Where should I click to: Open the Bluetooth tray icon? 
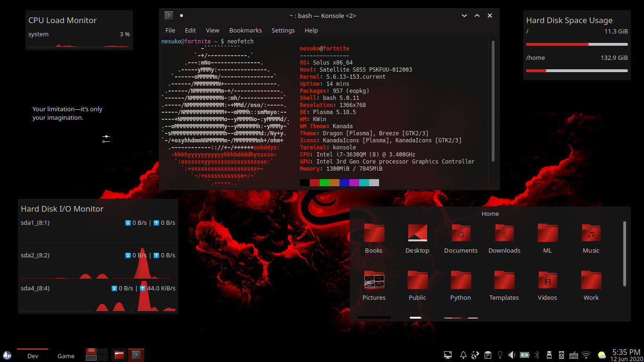point(537,355)
